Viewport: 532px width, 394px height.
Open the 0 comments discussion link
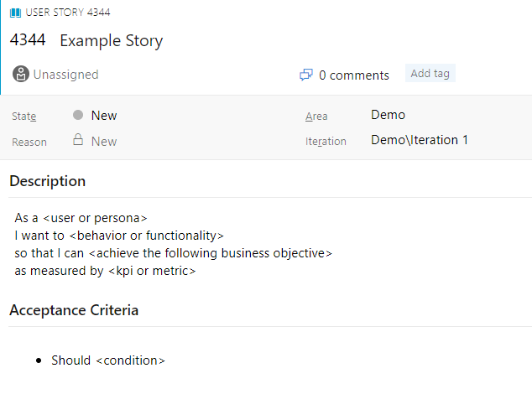353,75
